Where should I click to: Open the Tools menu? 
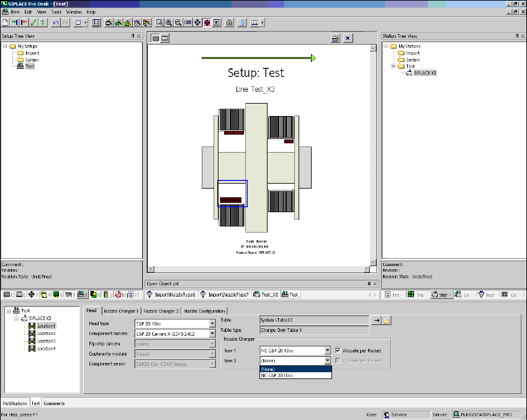[x=56, y=12]
